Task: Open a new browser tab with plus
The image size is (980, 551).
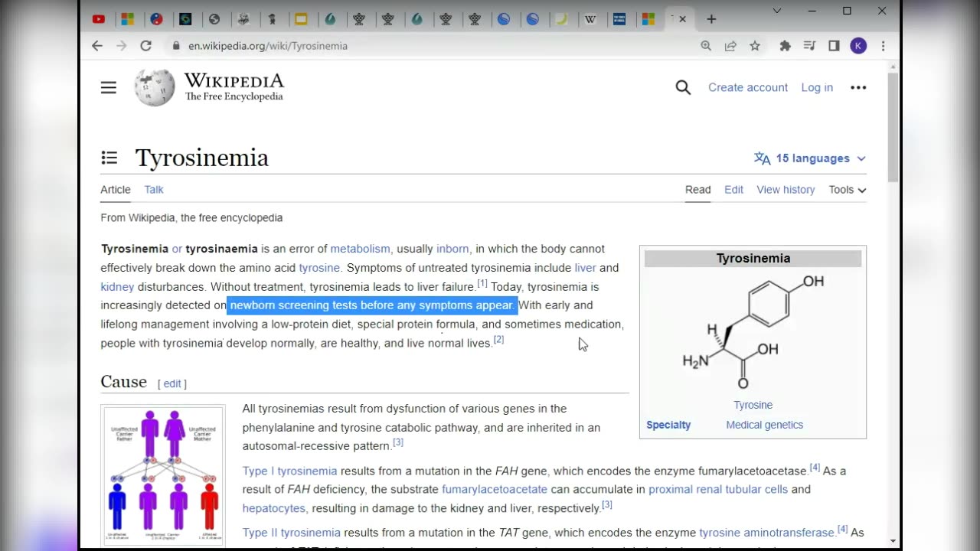Action: coord(711,19)
